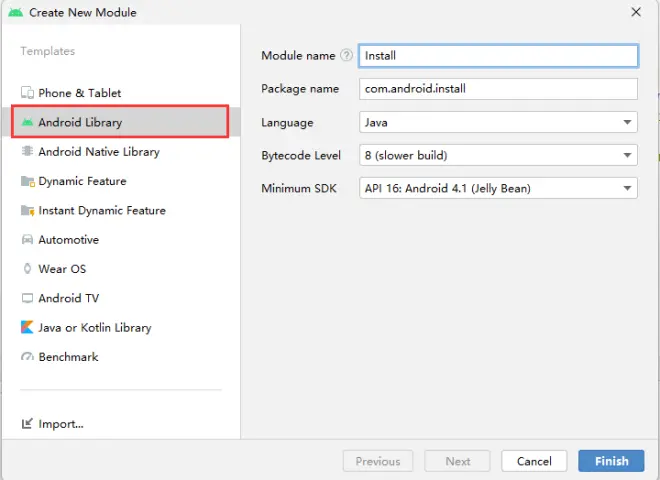
Task: Select the Benchmark gauge icon
Action: 27,357
